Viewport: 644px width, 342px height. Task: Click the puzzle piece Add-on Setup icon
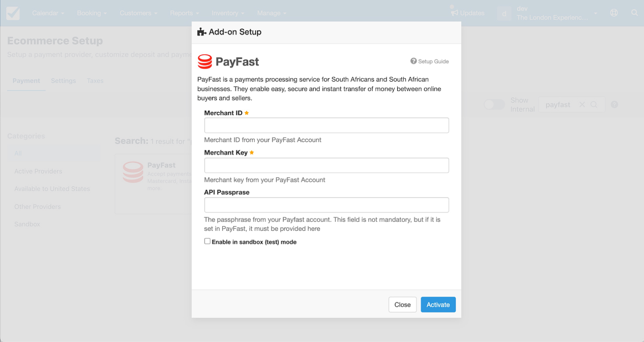pos(202,32)
